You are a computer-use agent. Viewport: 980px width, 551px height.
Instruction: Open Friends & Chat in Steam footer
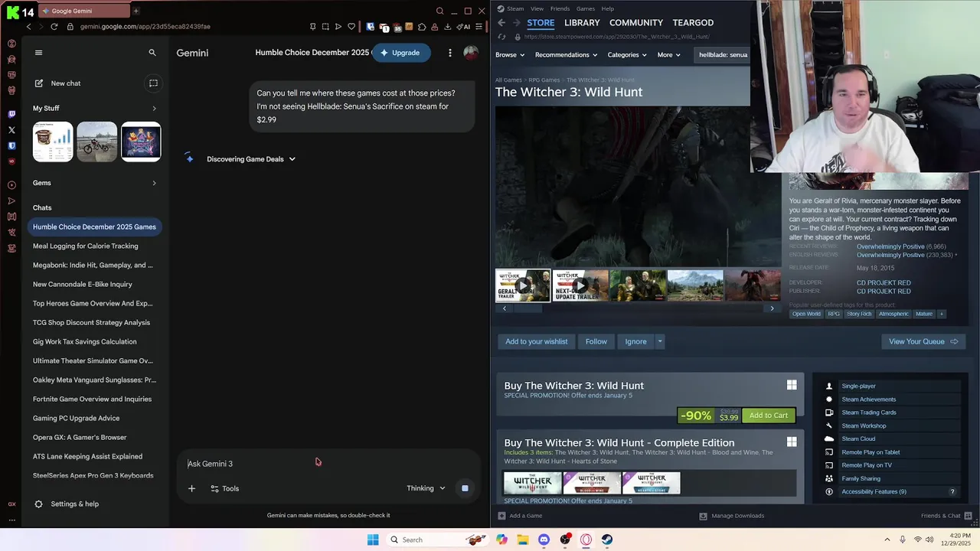tap(946, 516)
